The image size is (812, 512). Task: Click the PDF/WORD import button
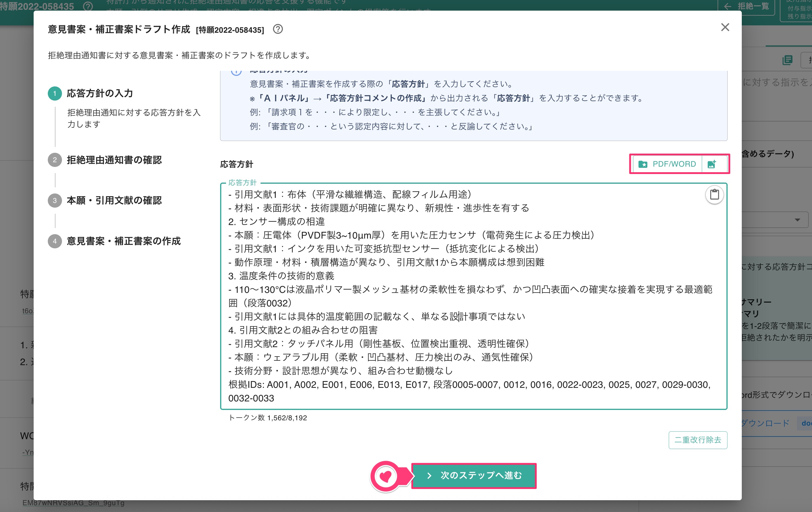668,164
